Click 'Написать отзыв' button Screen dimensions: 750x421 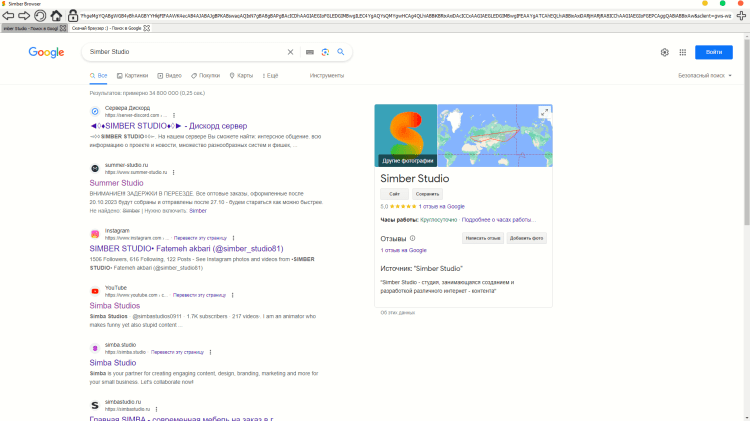[x=483, y=238]
